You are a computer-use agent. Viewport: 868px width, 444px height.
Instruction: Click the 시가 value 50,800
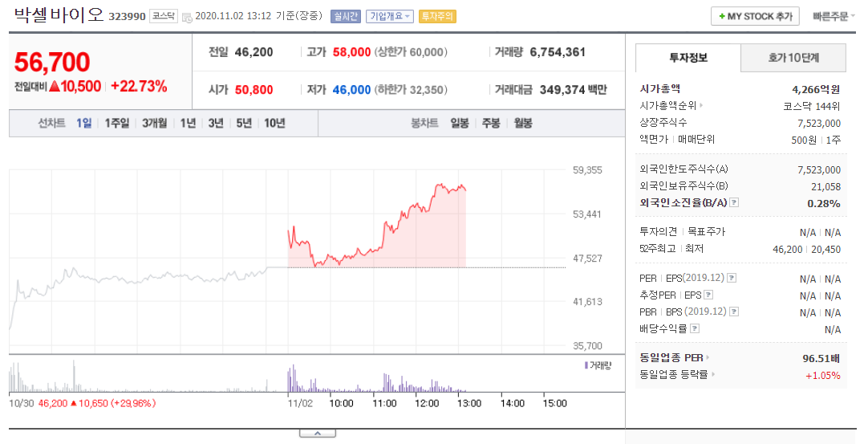(254, 90)
